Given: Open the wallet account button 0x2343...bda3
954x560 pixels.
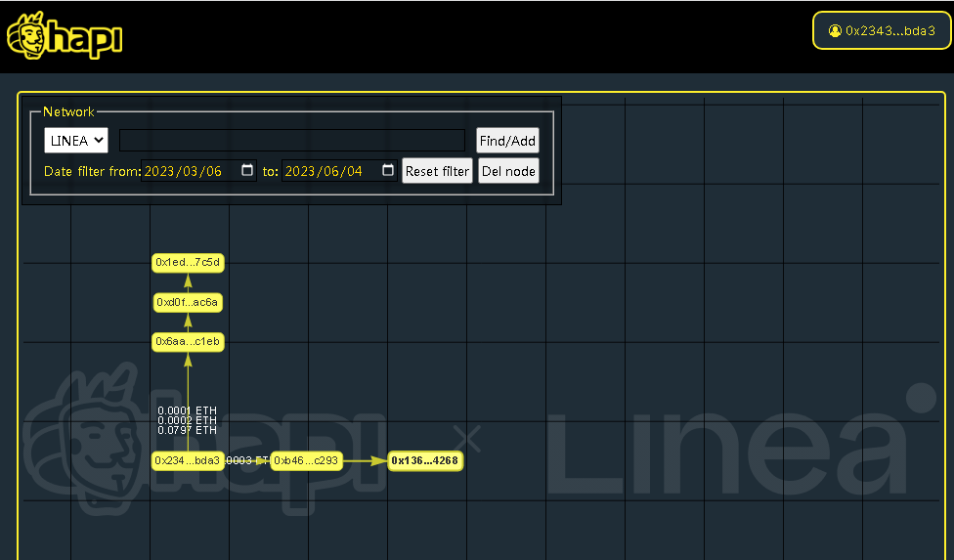Looking at the screenshot, I should 882,30.
